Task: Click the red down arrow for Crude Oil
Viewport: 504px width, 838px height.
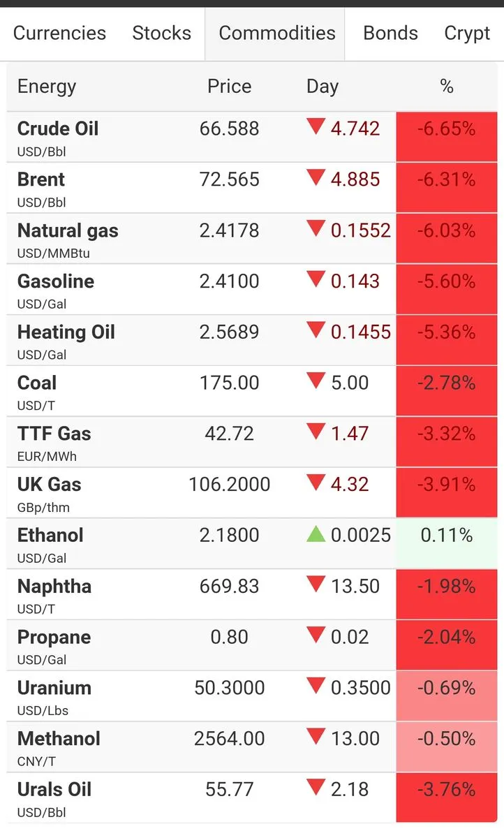Action: click(x=316, y=126)
